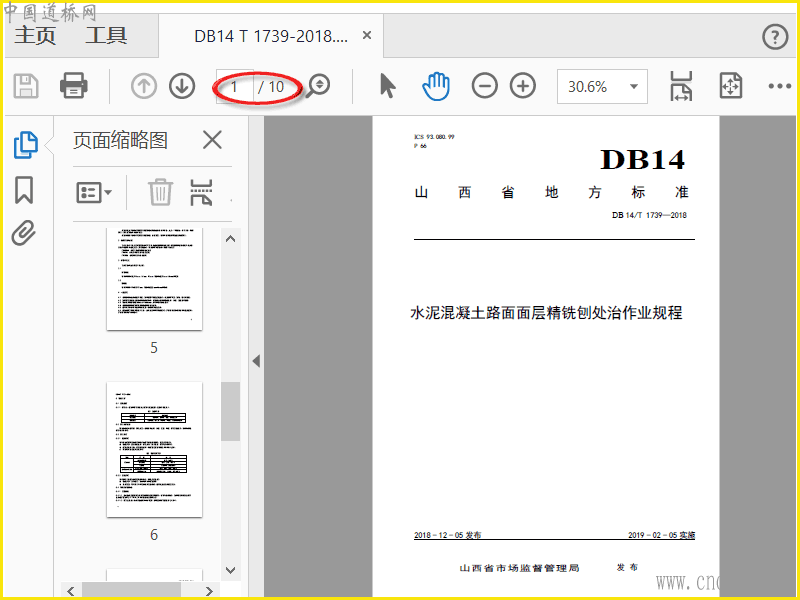
Task: Close the DB14 T 1739-2018 document tab
Action: (x=367, y=36)
